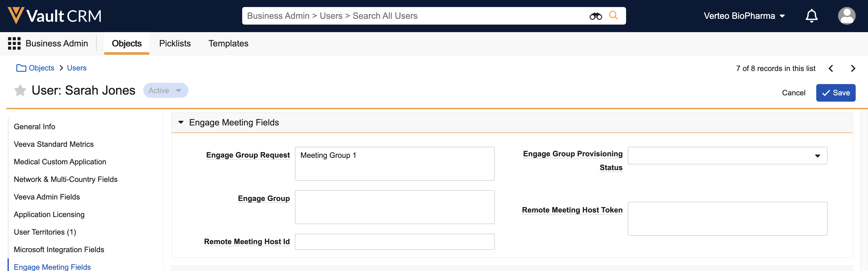Click the Vault CRM logo
Viewport: 868px width, 271px height.
click(x=55, y=16)
